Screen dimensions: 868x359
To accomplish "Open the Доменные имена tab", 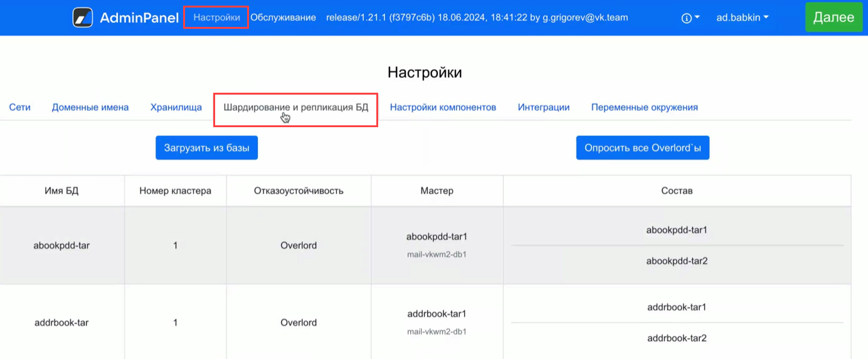I will (x=90, y=107).
